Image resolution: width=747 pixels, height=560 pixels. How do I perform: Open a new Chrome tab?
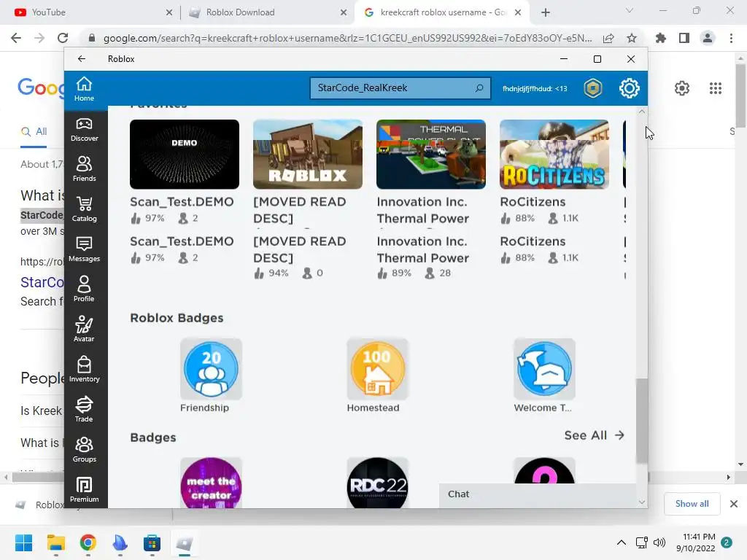pos(546,12)
